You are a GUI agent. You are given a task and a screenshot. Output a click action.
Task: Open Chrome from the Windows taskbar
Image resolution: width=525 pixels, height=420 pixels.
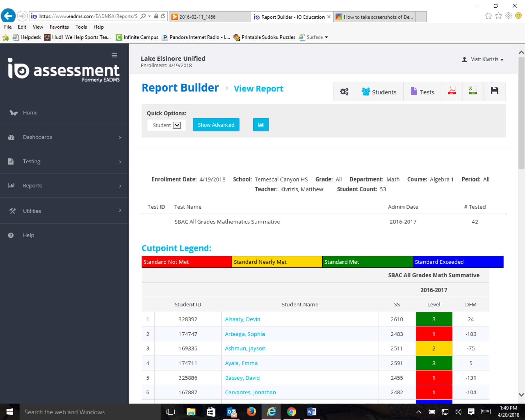tap(291, 412)
